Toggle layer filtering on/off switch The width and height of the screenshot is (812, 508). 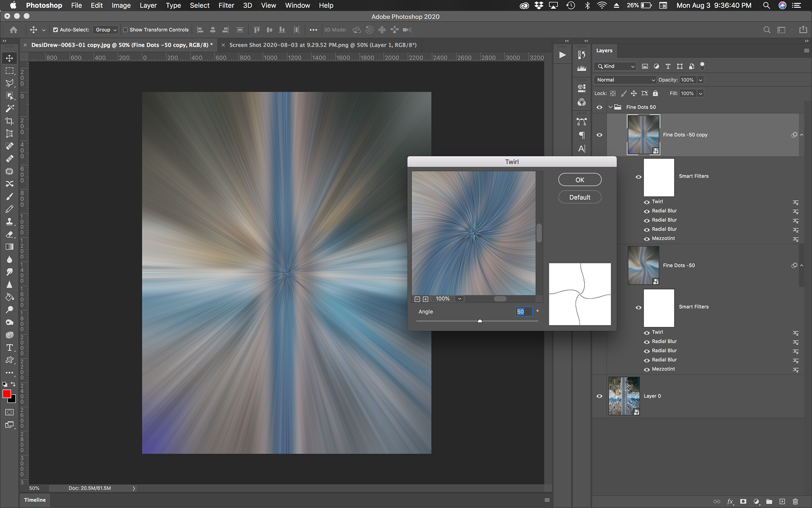coord(702,66)
